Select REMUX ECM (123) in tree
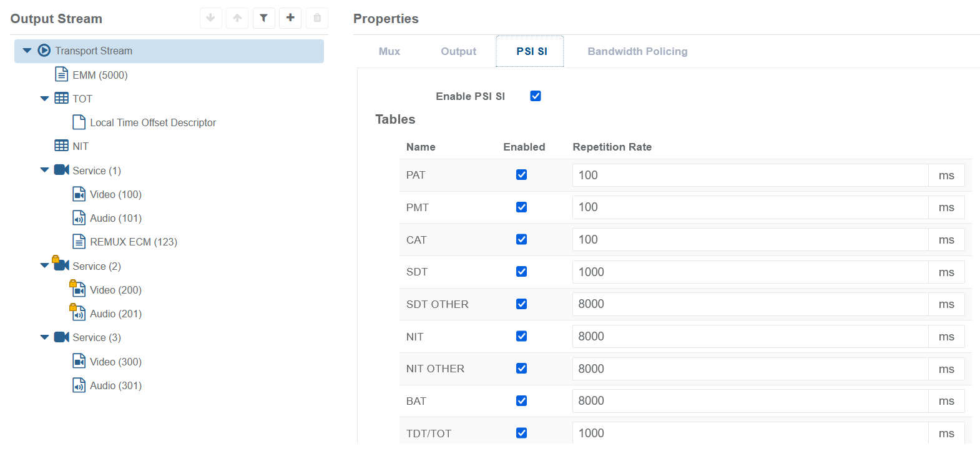 (133, 242)
